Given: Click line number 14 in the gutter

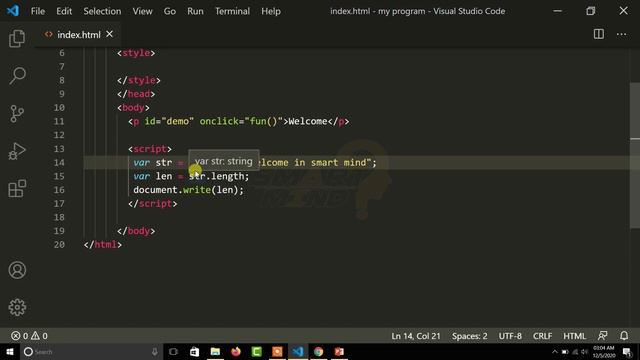Looking at the screenshot, I should pyautogui.click(x=59, y=162).
